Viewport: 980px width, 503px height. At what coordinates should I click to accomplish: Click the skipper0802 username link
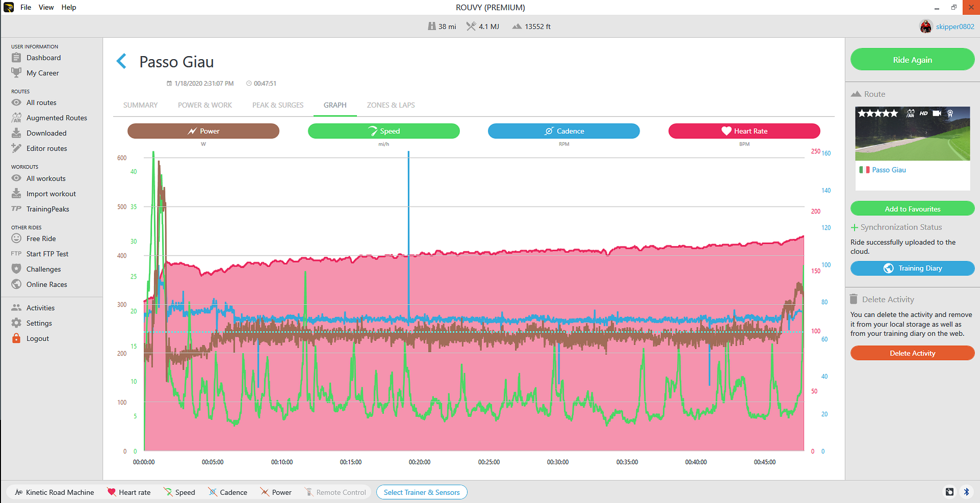955,27
